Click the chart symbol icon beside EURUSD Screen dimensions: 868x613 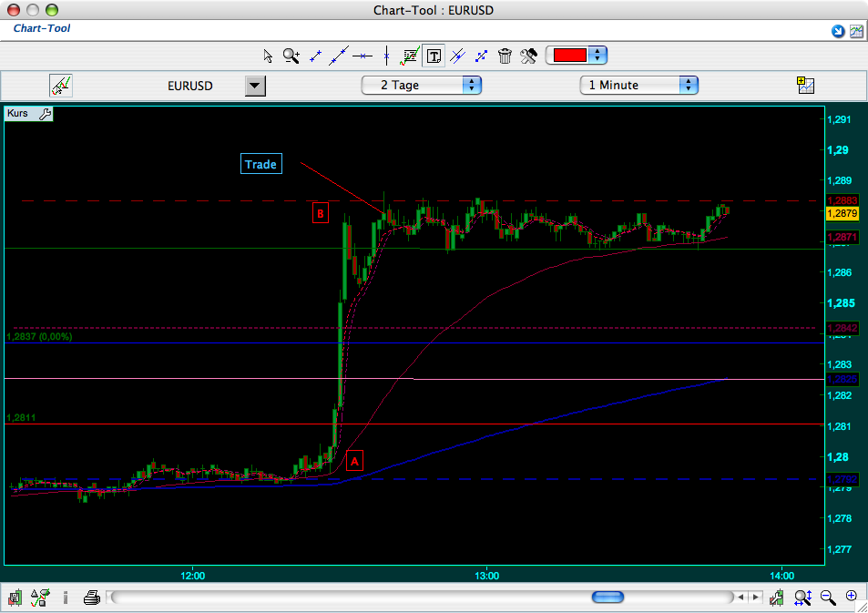61,86
